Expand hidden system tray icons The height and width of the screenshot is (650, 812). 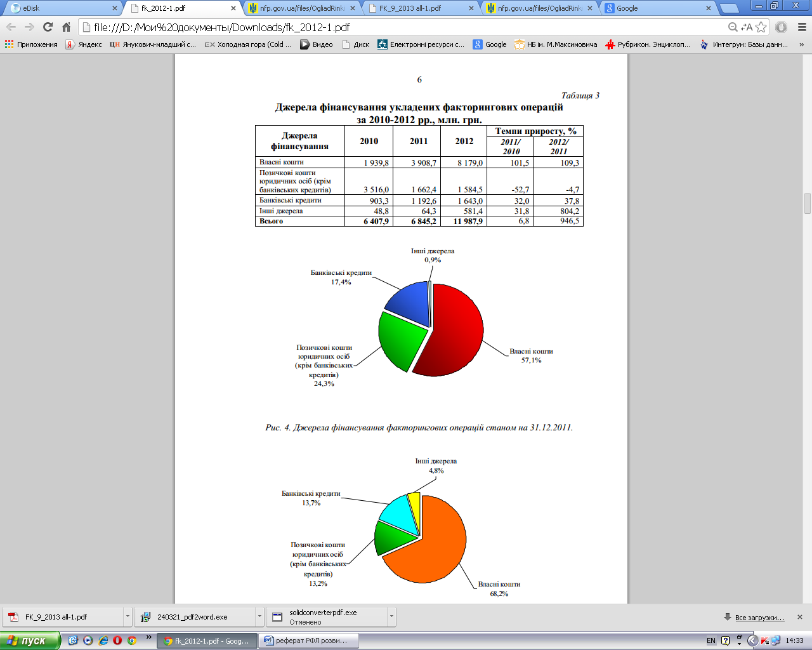[752, 640]
